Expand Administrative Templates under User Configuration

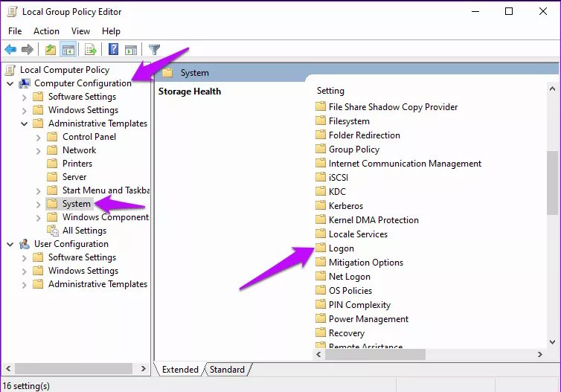24,285
